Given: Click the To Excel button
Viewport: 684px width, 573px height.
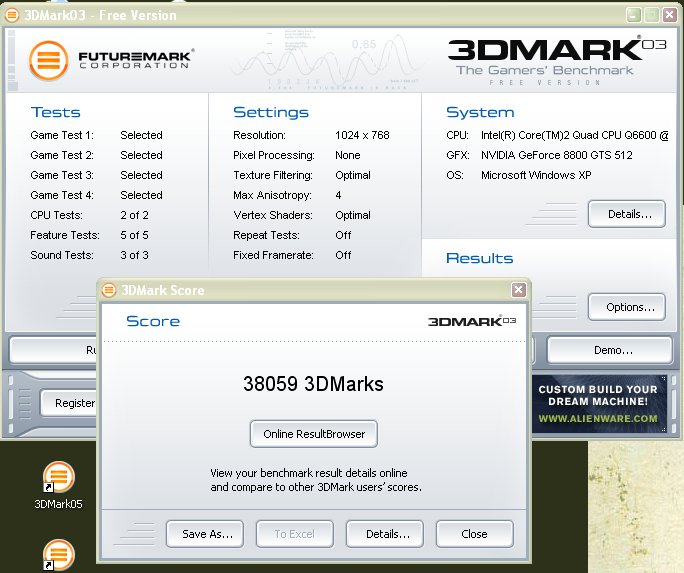Looking at the screenshot, I should click(x=294, y=534).
